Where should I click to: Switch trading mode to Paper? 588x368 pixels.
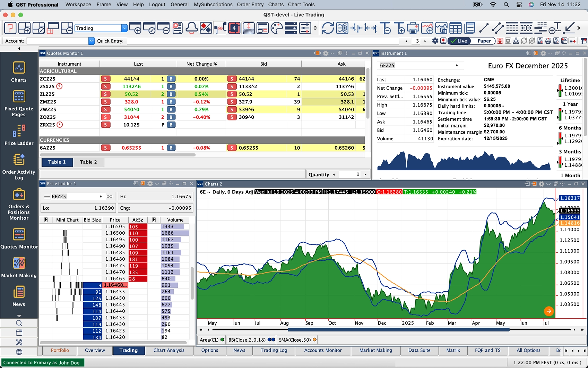[484, 41]
